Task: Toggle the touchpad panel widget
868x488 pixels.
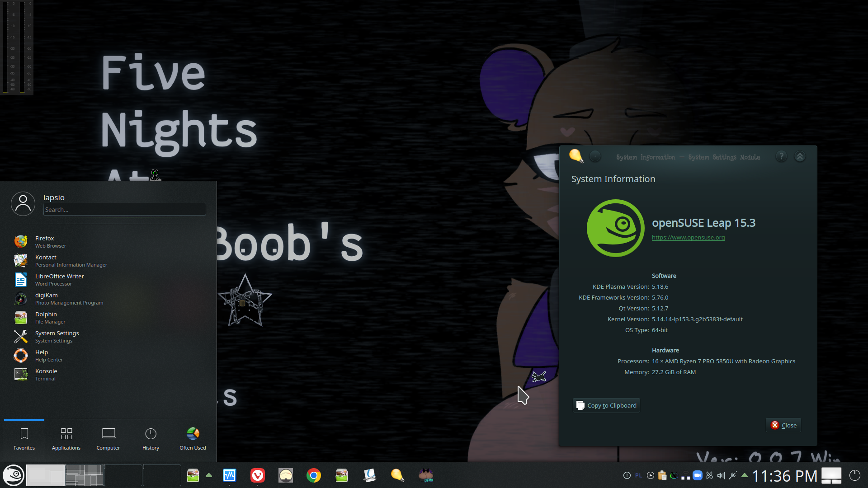Action: coord(831,475)
